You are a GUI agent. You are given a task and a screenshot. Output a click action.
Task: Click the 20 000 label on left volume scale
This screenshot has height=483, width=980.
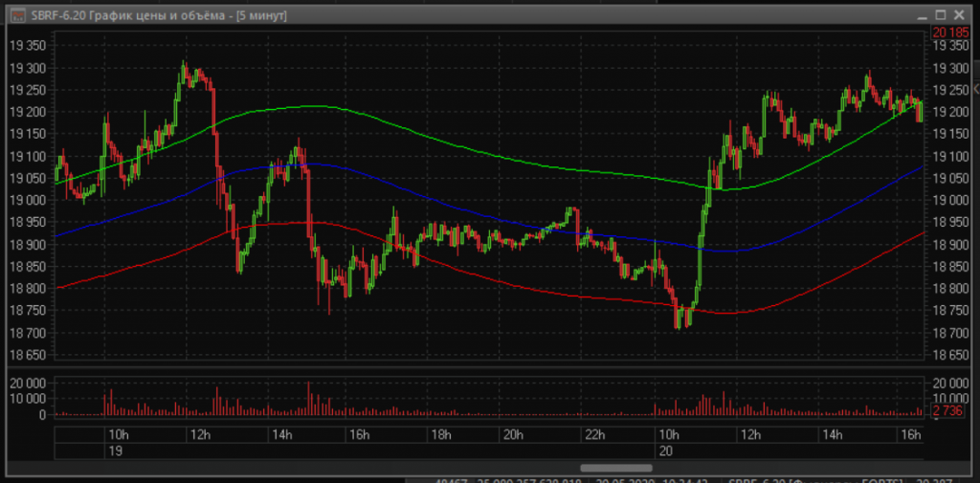click(27, 383)
